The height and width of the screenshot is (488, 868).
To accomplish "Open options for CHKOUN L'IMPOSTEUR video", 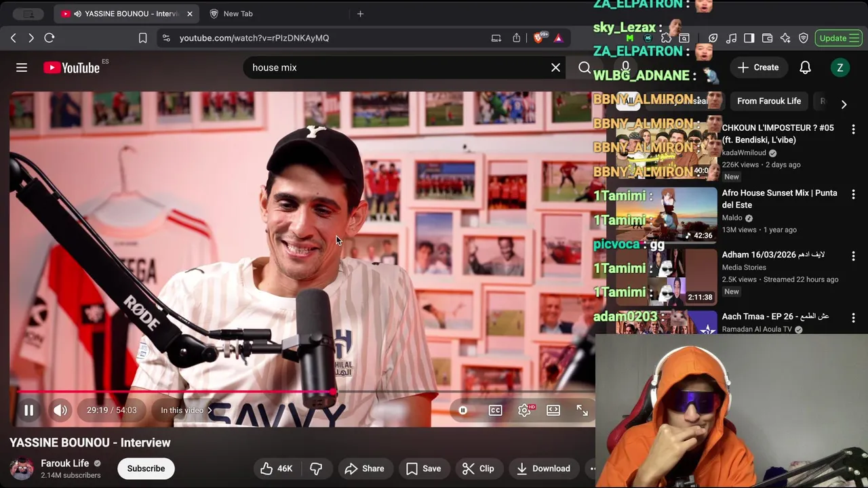I will tap(853, 129).
